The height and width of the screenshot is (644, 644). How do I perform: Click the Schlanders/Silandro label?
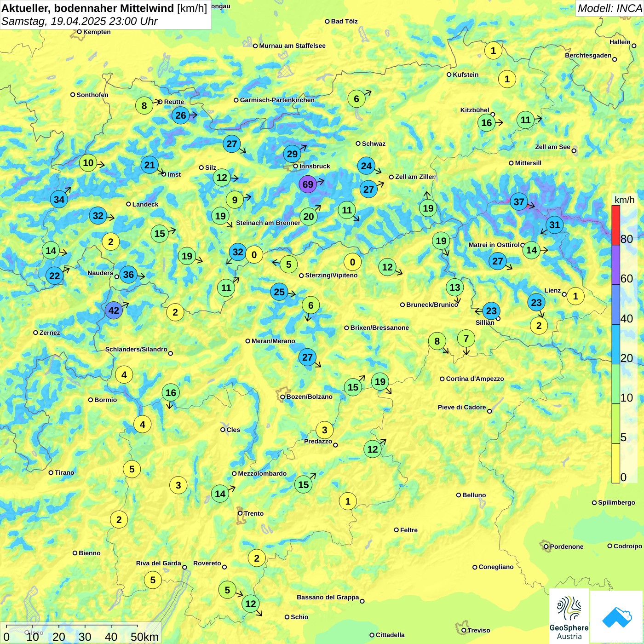point(136,349)
